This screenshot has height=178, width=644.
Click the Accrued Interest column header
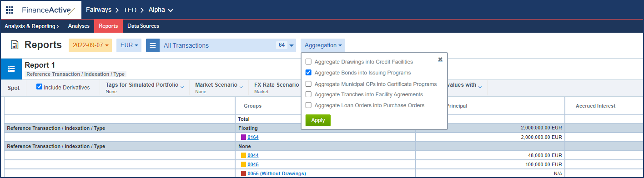pos(595,106)
